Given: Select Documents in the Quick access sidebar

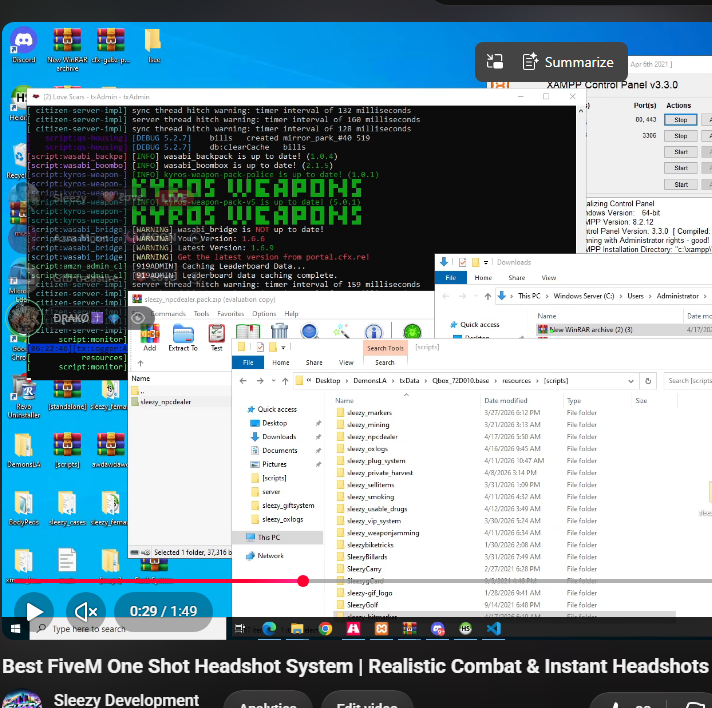Looking at the screenshot, I should tap(280, 451).
